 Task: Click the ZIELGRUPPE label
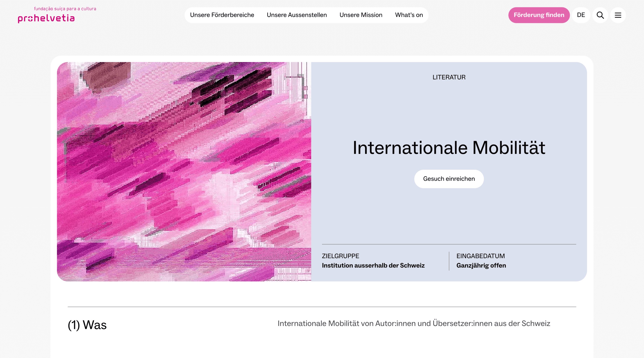(340, 256)
